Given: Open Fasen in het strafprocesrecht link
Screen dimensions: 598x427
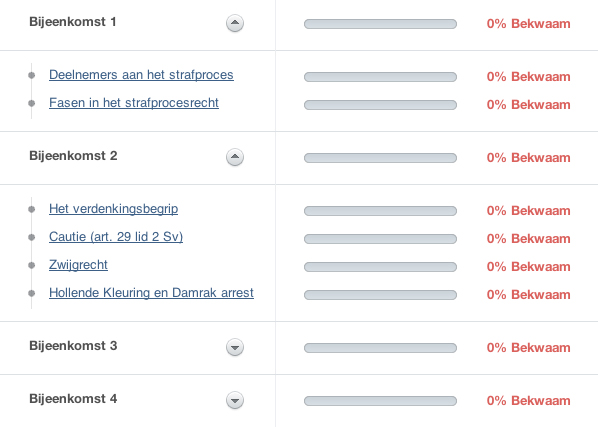Looking at the screenshot, I should tap(134, 103).
